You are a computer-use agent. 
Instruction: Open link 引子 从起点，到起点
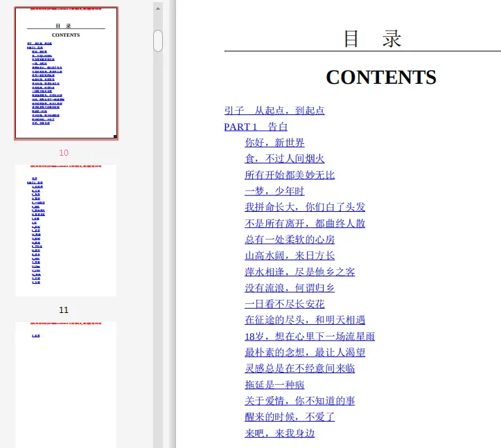(x=274, y=111)
